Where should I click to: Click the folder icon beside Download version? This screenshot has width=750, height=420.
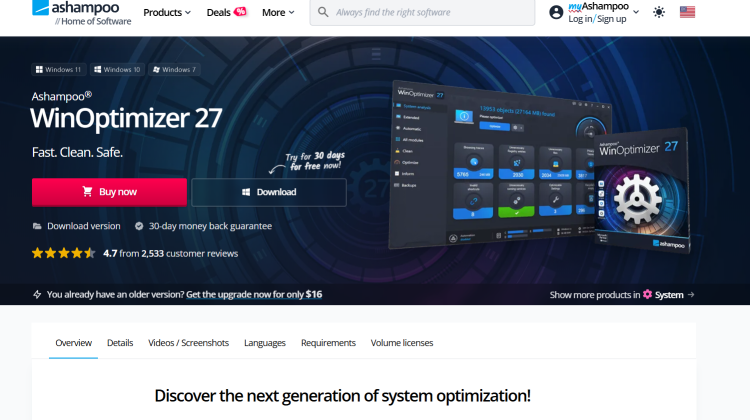(37, 226)
